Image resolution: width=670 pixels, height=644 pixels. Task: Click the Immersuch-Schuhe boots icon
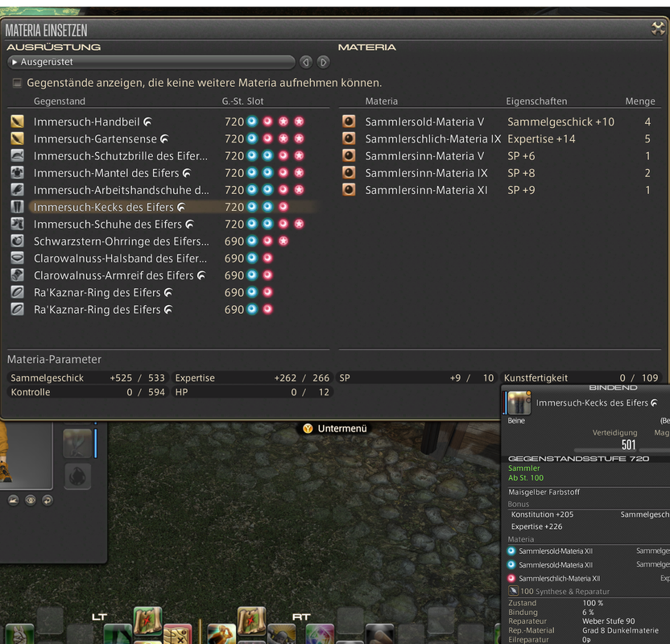17,225
